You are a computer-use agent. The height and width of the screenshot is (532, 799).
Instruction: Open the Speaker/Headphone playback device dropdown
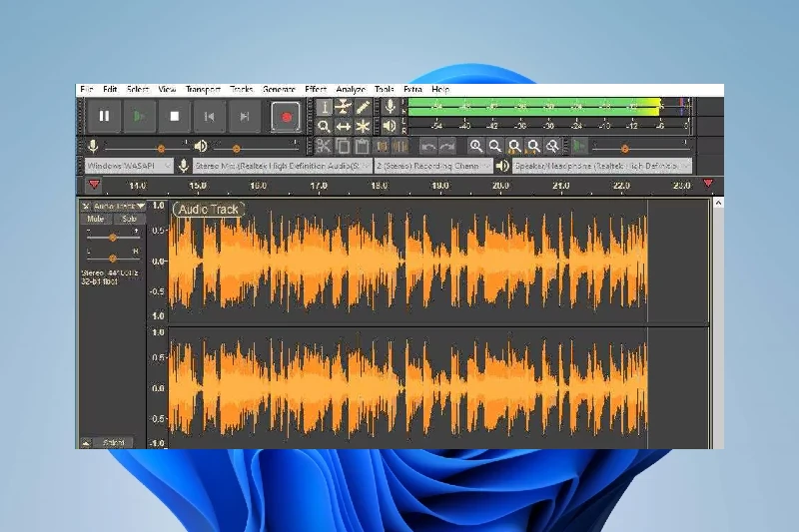click(x=602, y=166)
